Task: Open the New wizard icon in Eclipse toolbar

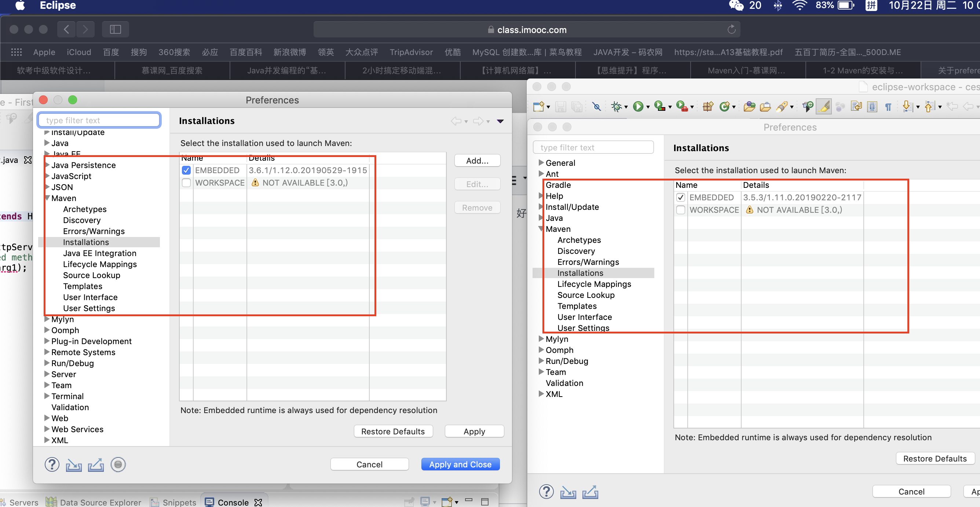Action: click(x=538, y=107)
